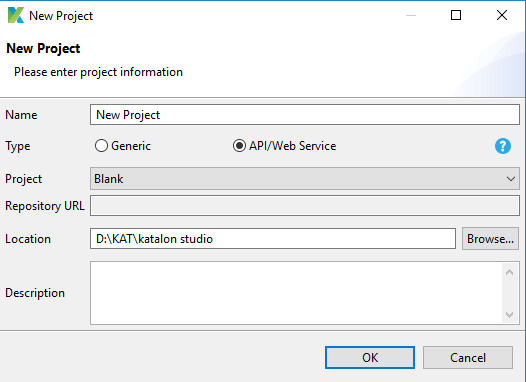The height and width of the screenshot is (382, 526).
Task: Click the blue help question mark icon
Action: coord(503,146)
